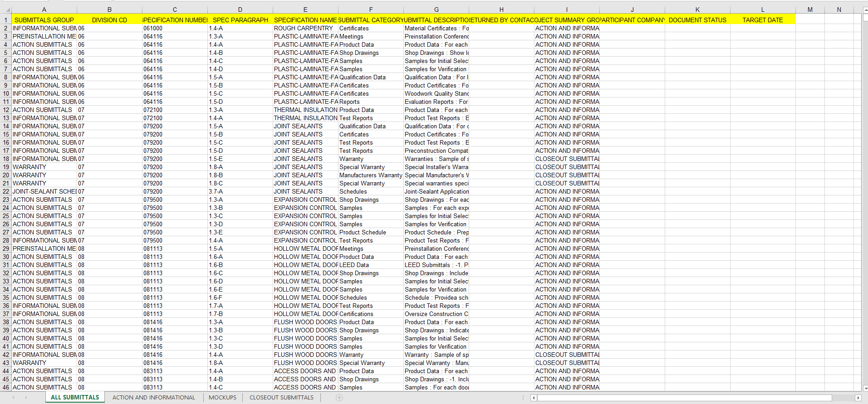Click the horizontal scrollbar right arrow
This screenshot has width=868, height=404.
pos(858,398)
